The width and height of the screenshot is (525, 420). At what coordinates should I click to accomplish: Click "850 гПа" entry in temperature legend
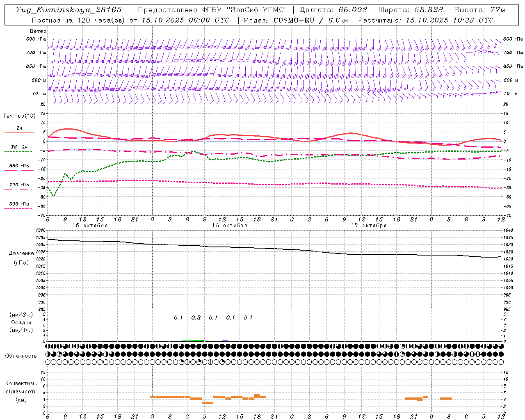click(x=19, y=166)
